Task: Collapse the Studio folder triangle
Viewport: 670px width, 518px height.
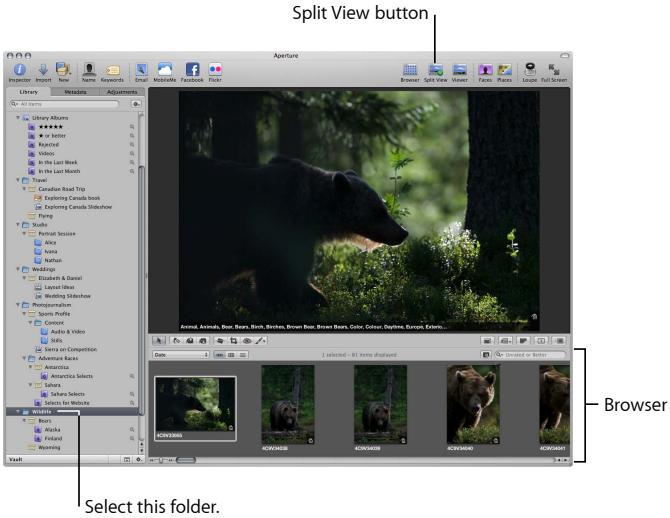Action: click(x=18, y=225)
